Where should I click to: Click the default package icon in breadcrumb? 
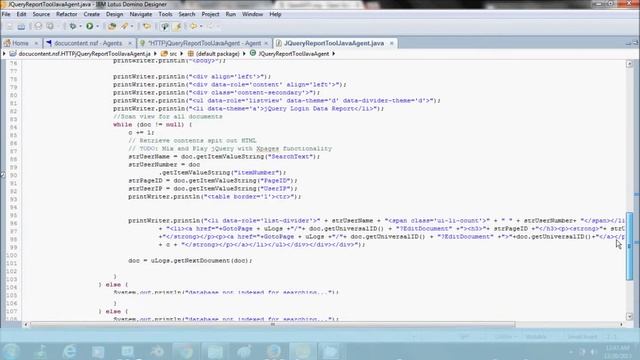point(191,53)
